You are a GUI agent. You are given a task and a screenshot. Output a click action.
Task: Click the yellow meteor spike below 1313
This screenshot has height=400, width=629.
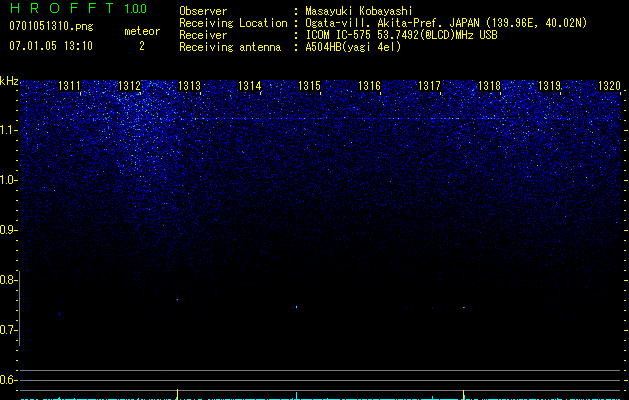point(177,394)
